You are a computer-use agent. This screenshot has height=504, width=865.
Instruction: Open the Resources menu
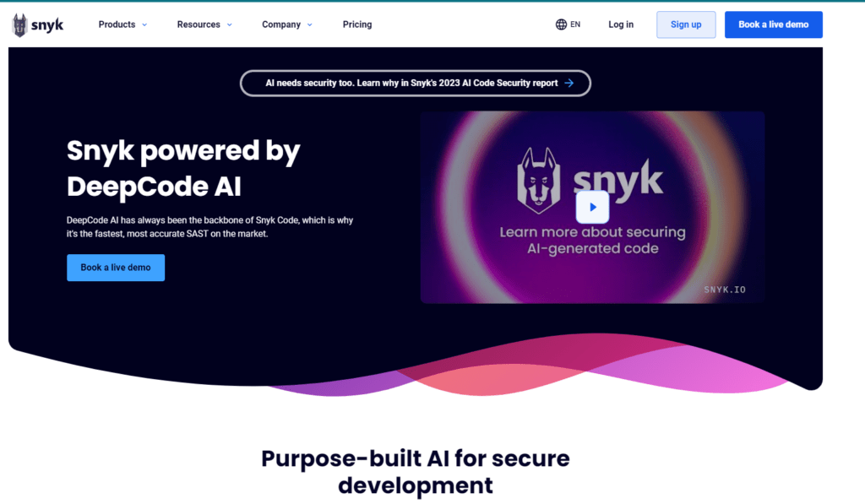point(204,24)
